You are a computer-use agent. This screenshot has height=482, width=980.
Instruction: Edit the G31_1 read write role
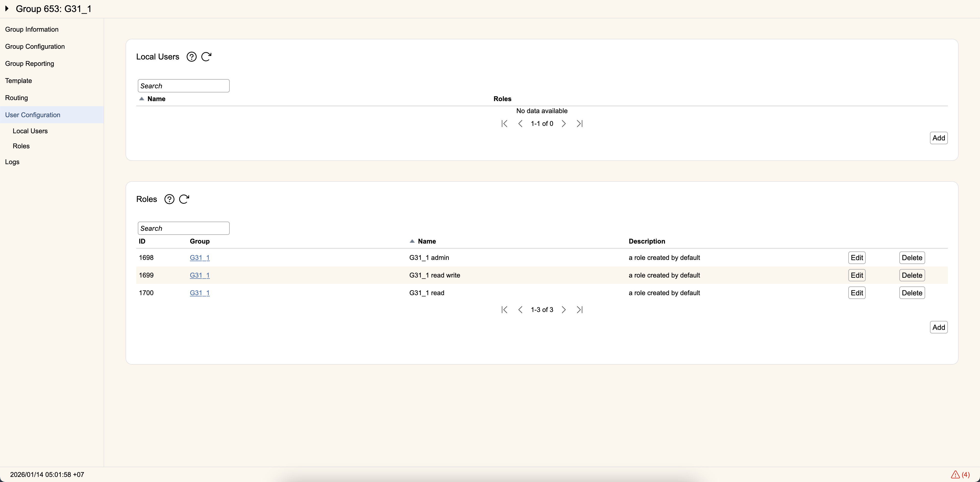point(857,275)
